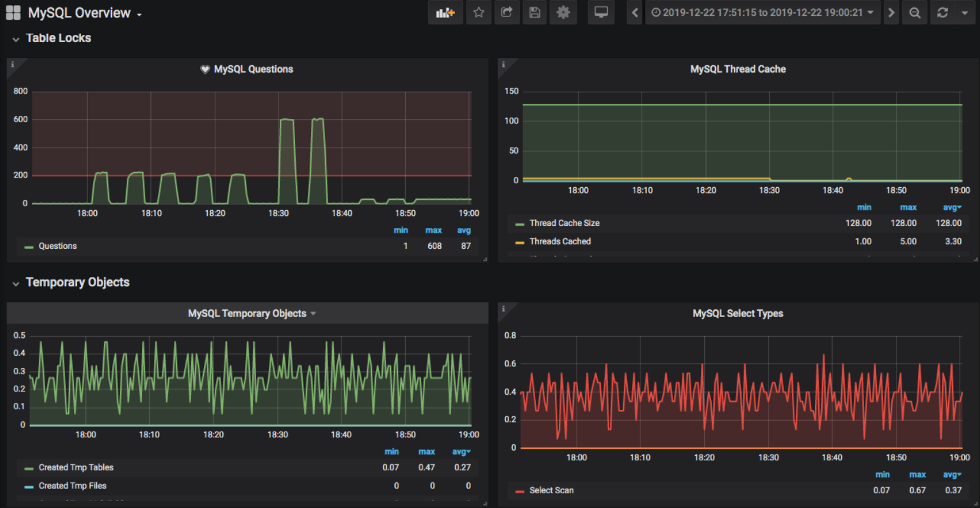The width and height of the screenshot is (980, 508).
Task: Open the time range picker
Action: 763,13
